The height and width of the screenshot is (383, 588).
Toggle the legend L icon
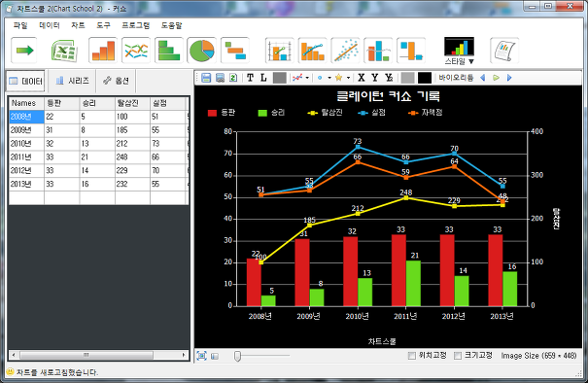click(263, 78)
